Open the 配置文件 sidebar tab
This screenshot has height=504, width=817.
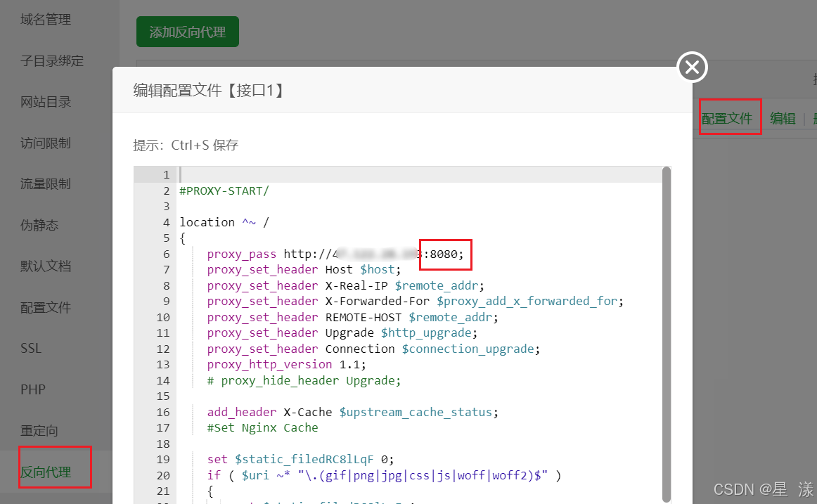(x=46, y=307)
